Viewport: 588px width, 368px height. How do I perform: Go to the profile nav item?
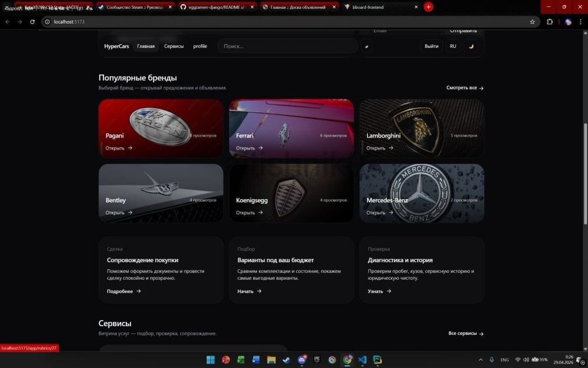[201, 46]
